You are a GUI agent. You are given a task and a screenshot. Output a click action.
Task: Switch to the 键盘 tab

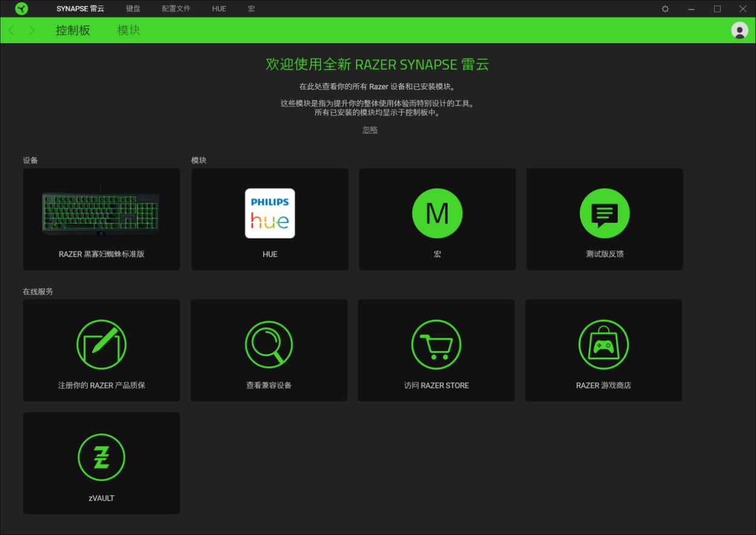point(133,9)
